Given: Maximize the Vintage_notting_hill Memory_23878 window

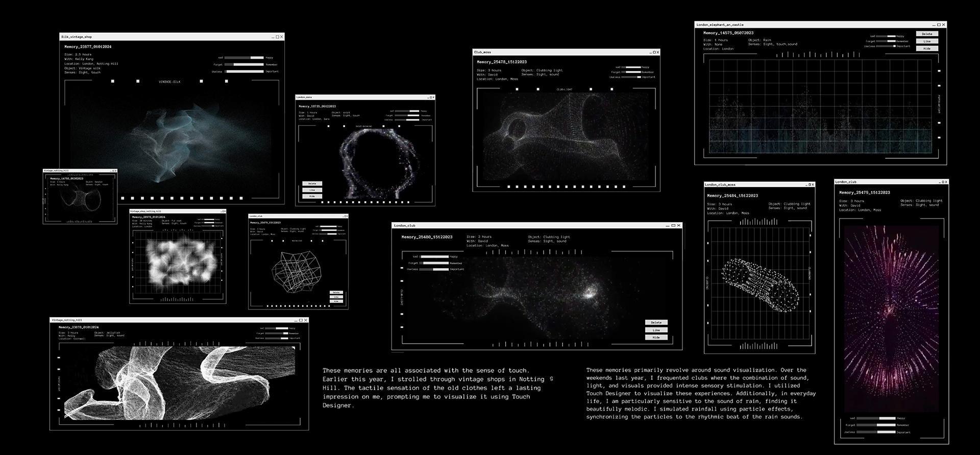Looking at the screenshot, I should [x=301, y=320].
